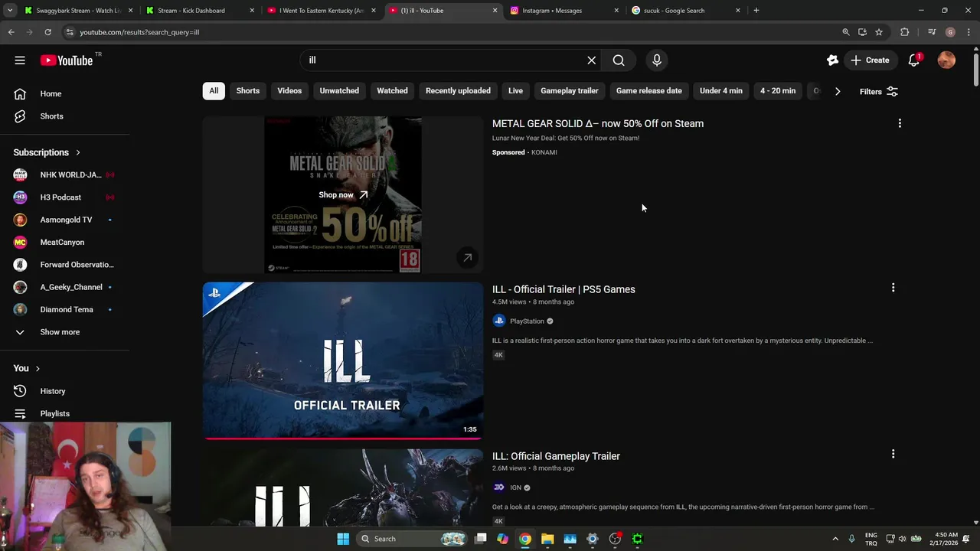Image resolution: width=980 pixels, height=551 pixels.
Task: Click Shop now on the Metal Gear ad
Action: [343, 194]
